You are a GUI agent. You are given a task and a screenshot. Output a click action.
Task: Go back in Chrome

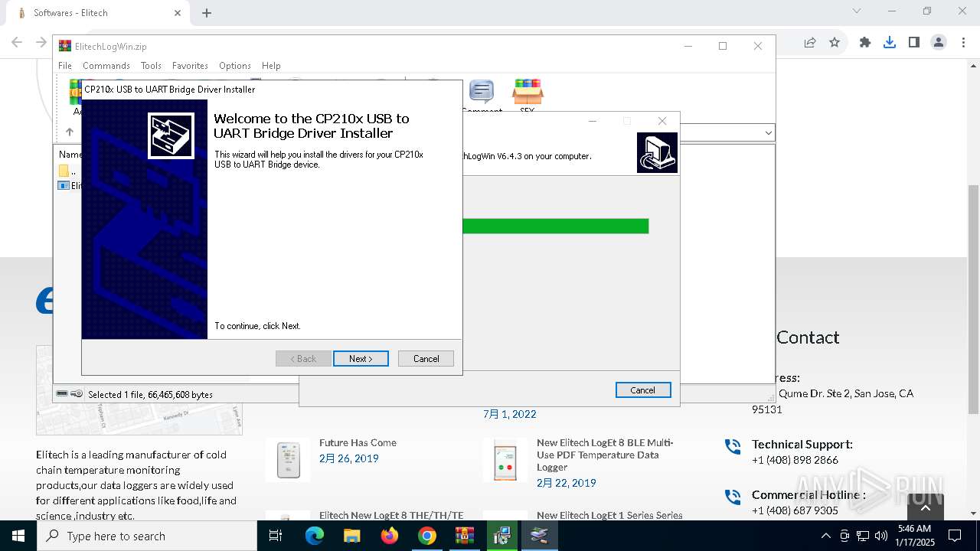17,43
